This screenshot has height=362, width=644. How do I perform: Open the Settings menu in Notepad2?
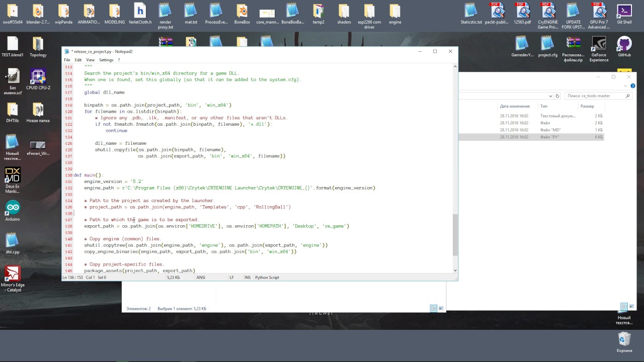coord(106,60)
